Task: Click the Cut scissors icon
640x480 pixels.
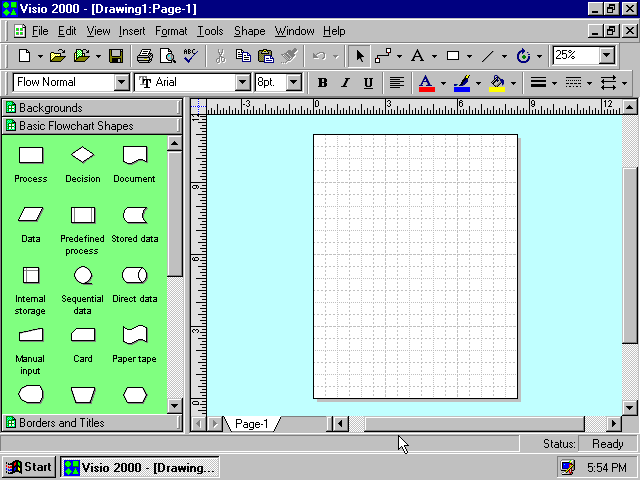Action: (220, 56)
